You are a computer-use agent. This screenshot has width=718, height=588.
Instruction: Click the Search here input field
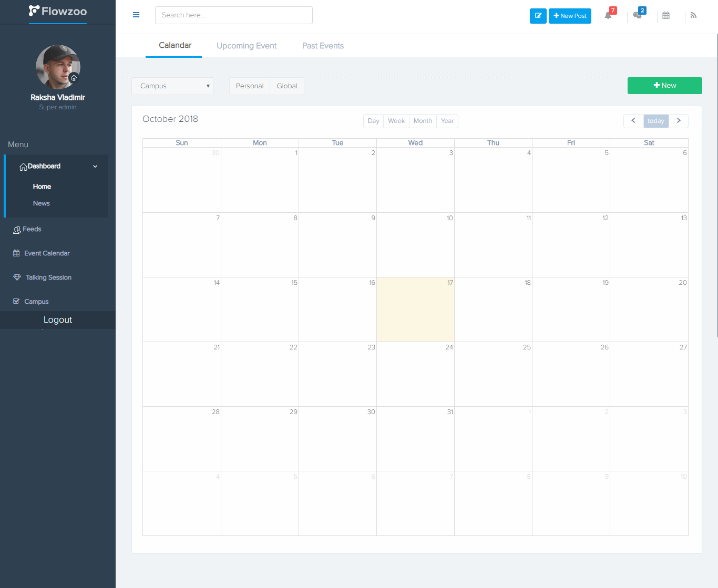pyautogui.click(x=234, y=15)
